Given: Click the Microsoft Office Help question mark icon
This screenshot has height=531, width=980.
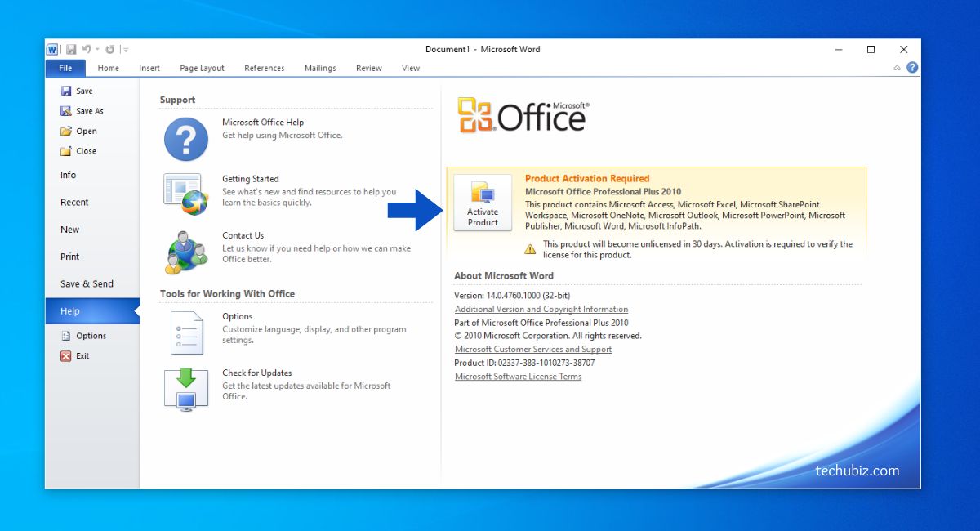Looking at the screenshot, I should point(186,139).
